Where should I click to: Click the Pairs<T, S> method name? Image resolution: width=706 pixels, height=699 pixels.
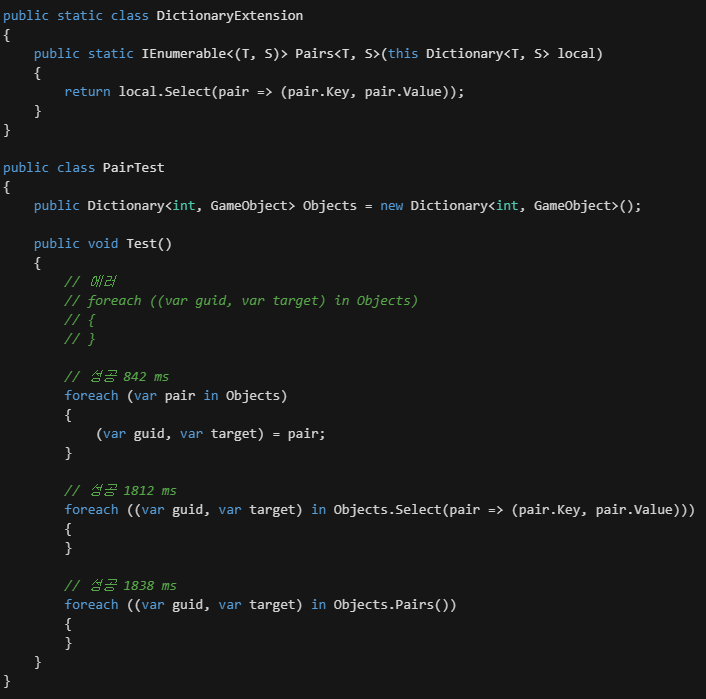[x=338, y=54]
